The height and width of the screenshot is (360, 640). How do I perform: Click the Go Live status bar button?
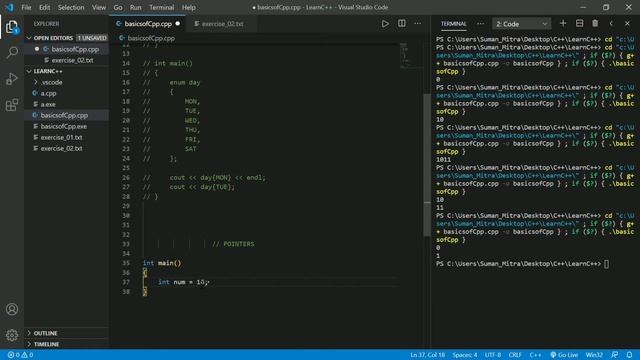coord(564,355)
